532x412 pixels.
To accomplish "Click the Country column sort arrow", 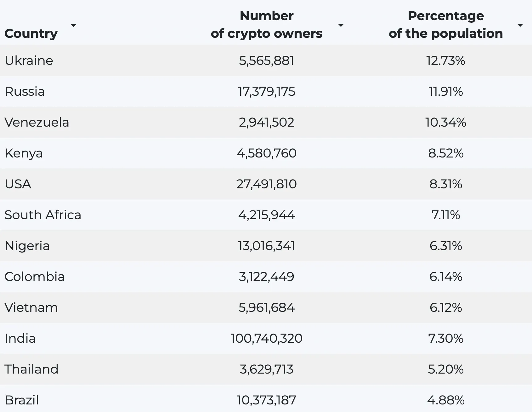I will click(x=73, y=25).
